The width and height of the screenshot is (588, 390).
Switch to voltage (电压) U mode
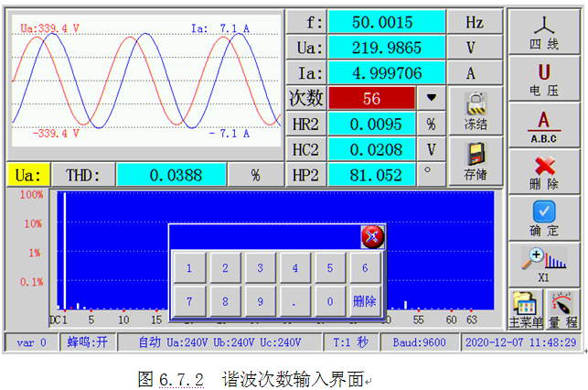pyautogui.click(x=544, y=80)
